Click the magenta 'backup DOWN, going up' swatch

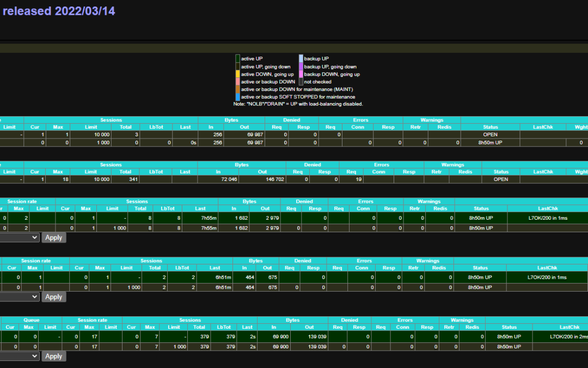tap(301, 74)
